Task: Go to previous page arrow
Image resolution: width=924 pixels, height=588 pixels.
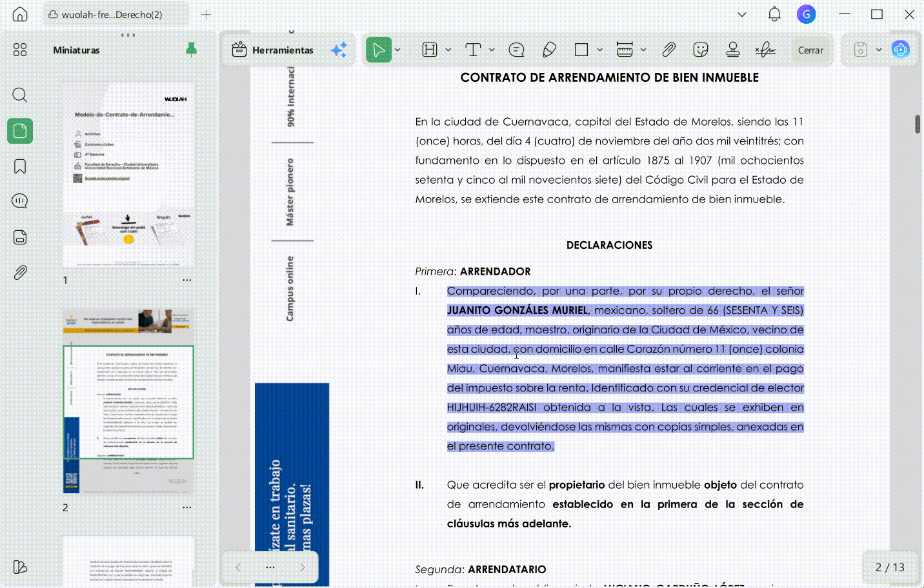Action: click(238, 567)
